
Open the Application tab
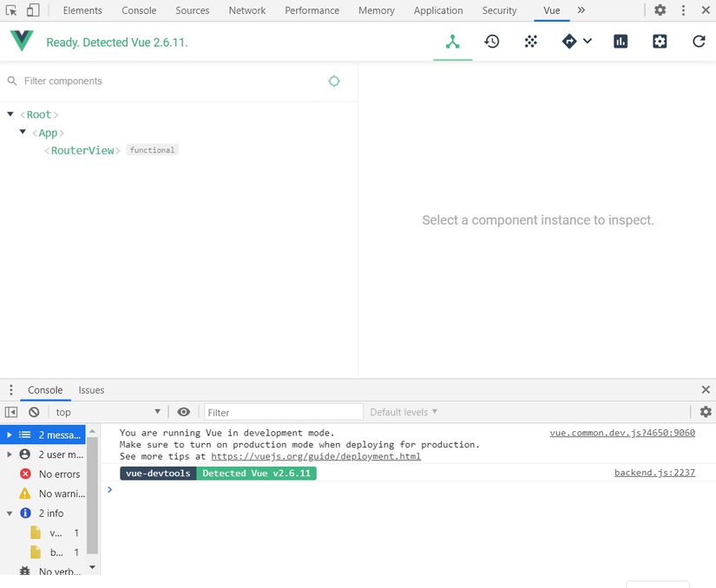coord(438,10)
